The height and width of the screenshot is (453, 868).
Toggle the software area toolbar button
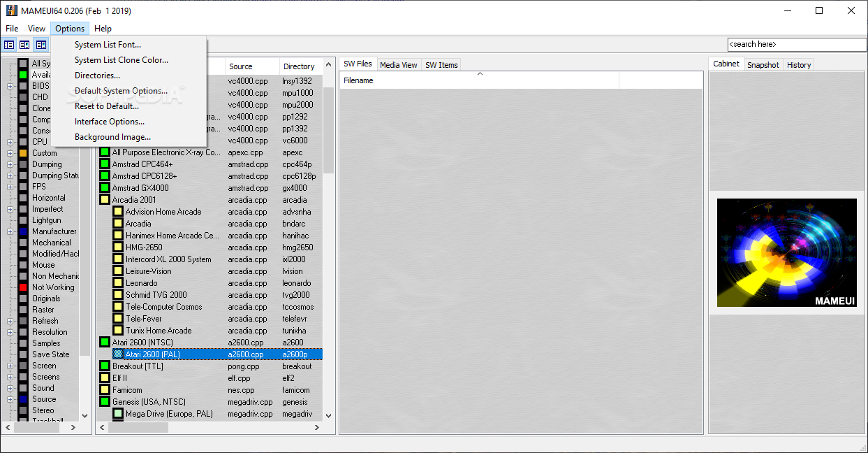point(25,45)
